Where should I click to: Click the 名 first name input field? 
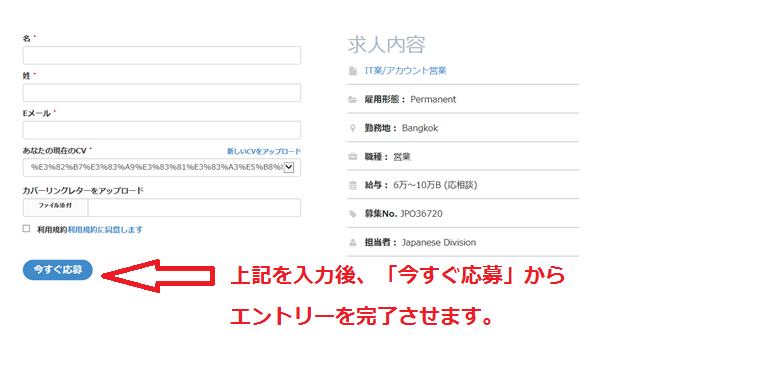tap(162, 55)
